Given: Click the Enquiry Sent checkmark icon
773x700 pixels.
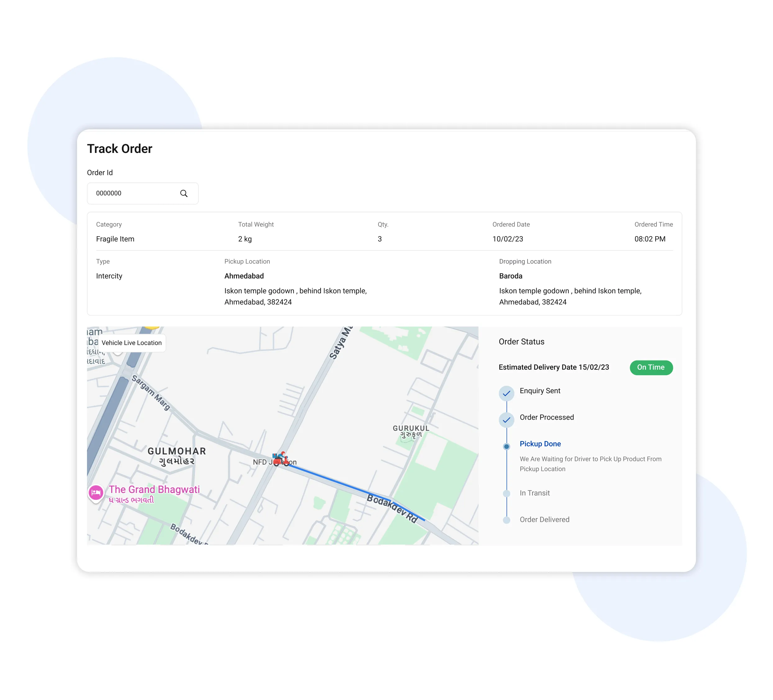Looking at the screenshot, I should coord(506,393).
